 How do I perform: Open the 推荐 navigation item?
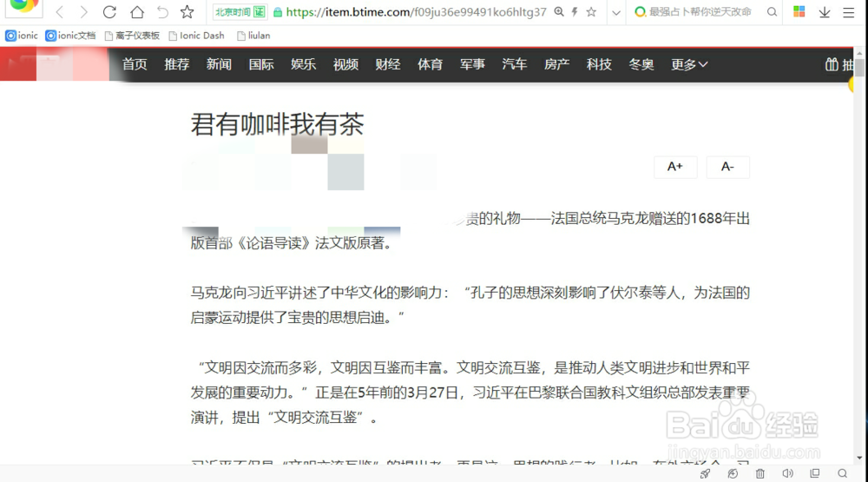[x=176, y=64]
